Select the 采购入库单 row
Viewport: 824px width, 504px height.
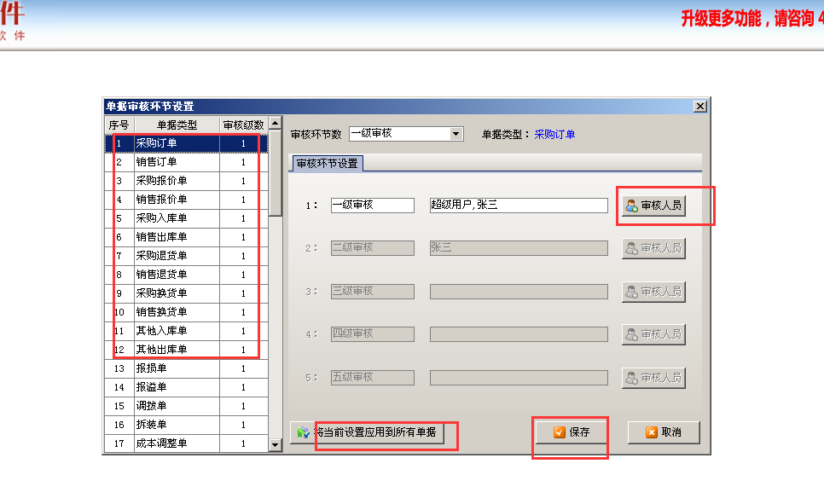187,218
